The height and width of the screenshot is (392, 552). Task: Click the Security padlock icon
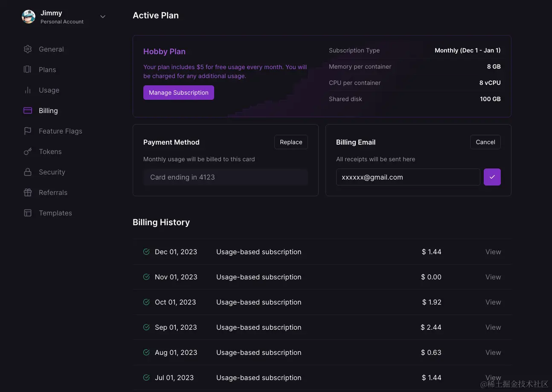point(28,172)
